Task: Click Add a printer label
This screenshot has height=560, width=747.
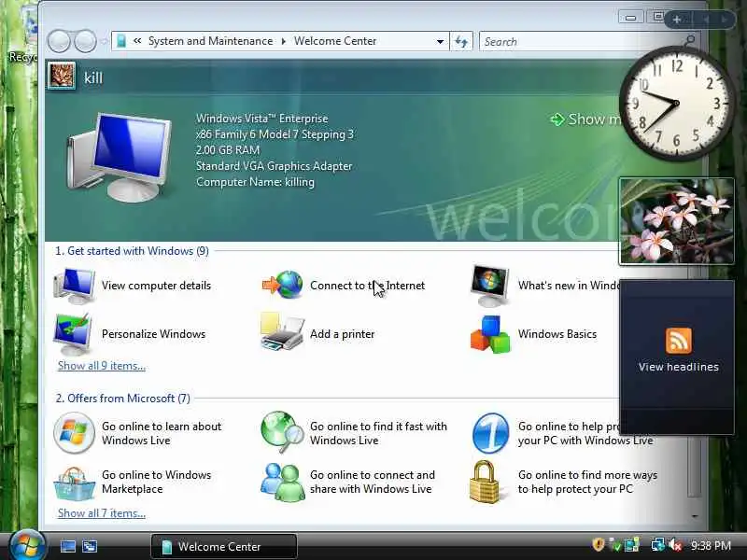Action: pos(342,334)
